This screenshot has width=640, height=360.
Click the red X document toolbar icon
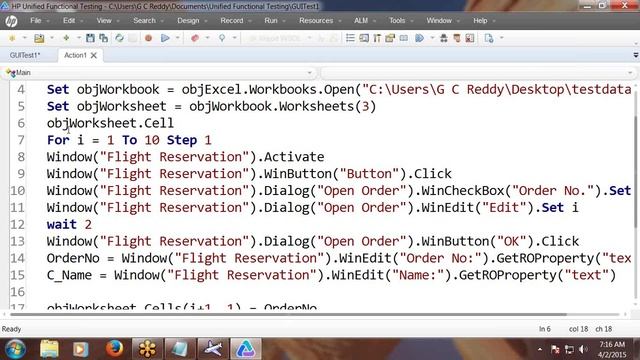point(470,38)
